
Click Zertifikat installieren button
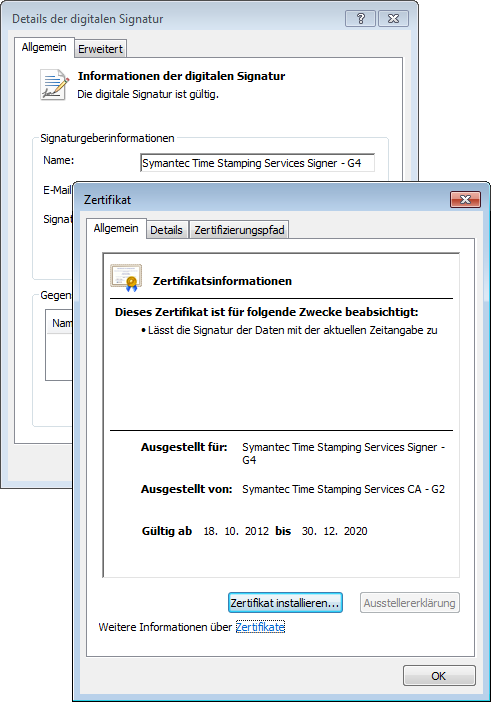pos(285,603)
